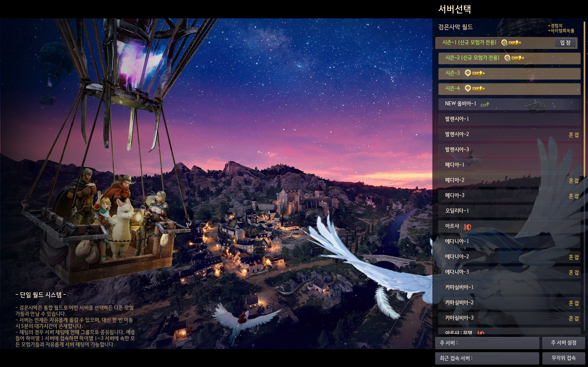Click the server list vertical scrollbar

[x=585, y=99]
